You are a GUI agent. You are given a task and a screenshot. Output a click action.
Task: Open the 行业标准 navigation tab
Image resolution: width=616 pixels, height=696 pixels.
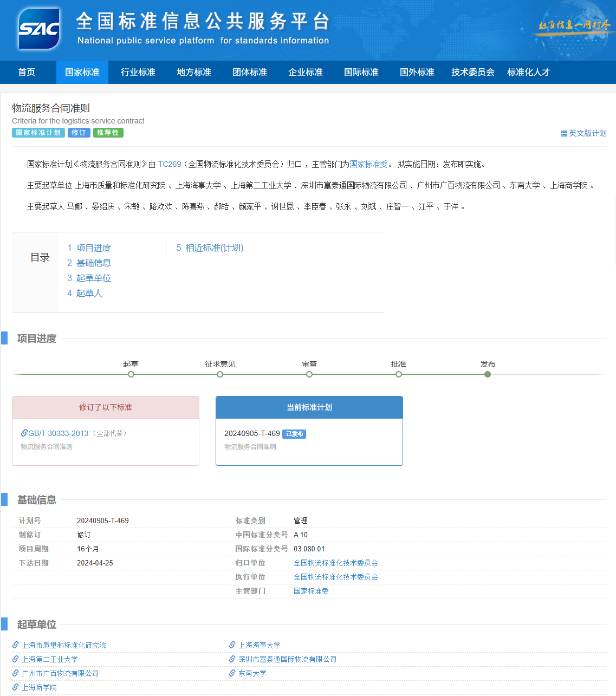point(138,72)
